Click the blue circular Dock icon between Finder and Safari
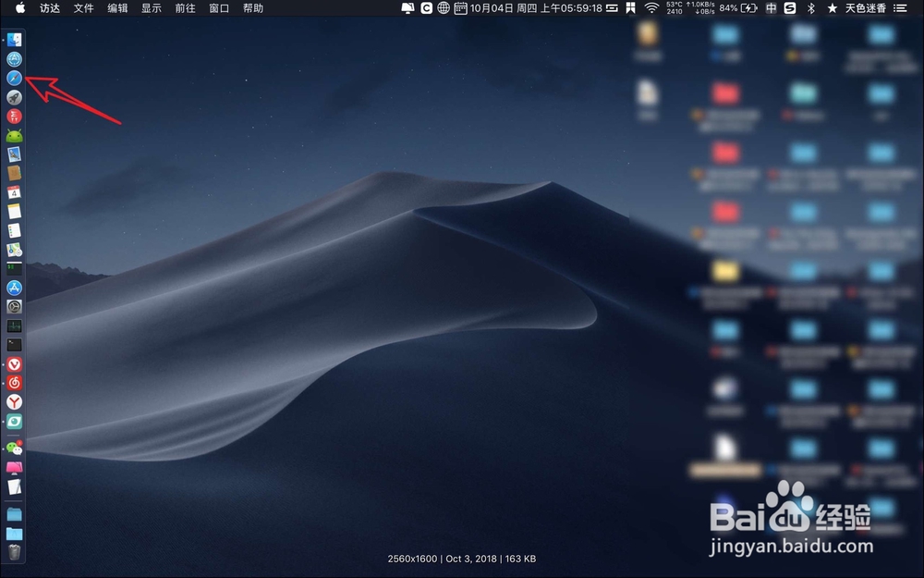 pyautogui.click(x=14, y=59)
